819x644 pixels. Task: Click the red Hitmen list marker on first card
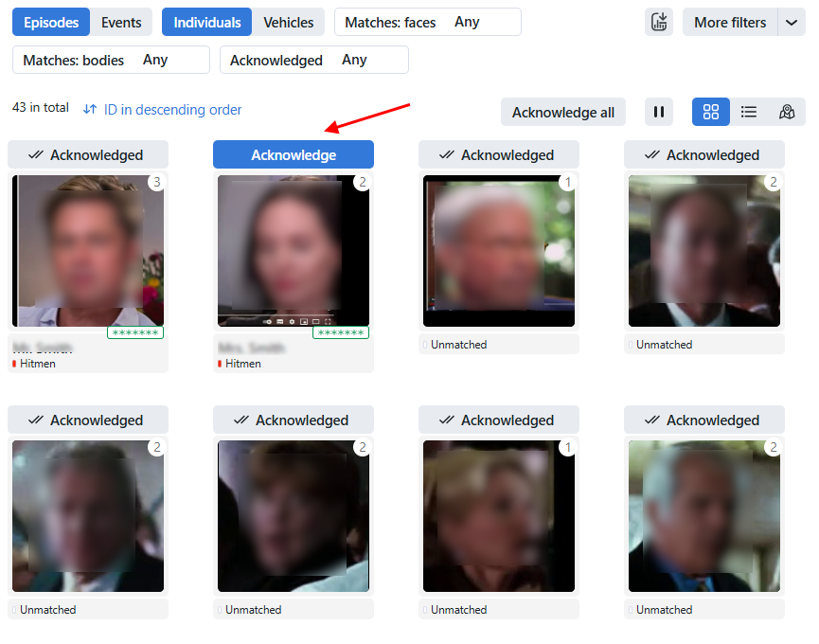(x=14, y=364)
